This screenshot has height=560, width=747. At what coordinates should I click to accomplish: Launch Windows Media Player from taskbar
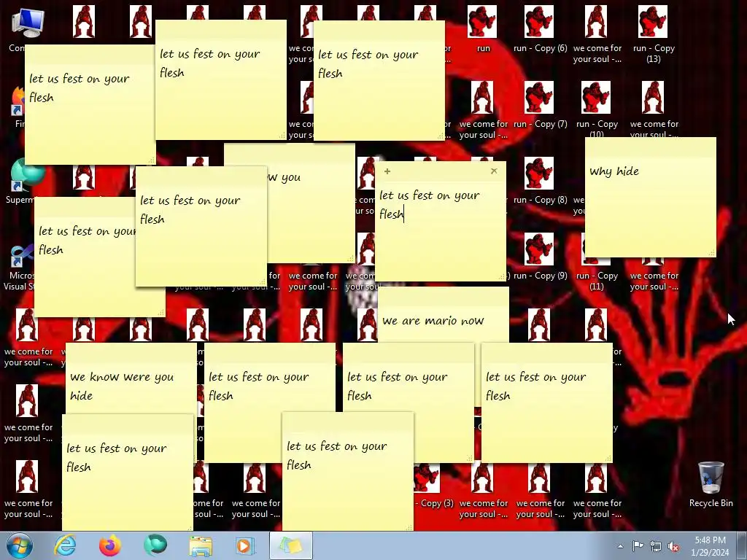(245, 545)
